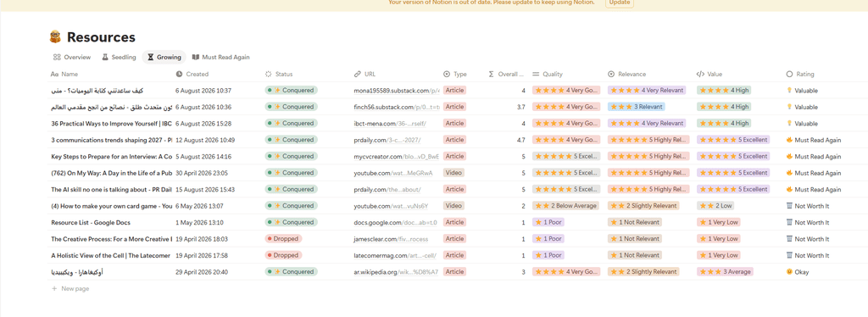
Task: Open the 3 communications trends shaping 2027 page
Action: click(x=111, y=140)
